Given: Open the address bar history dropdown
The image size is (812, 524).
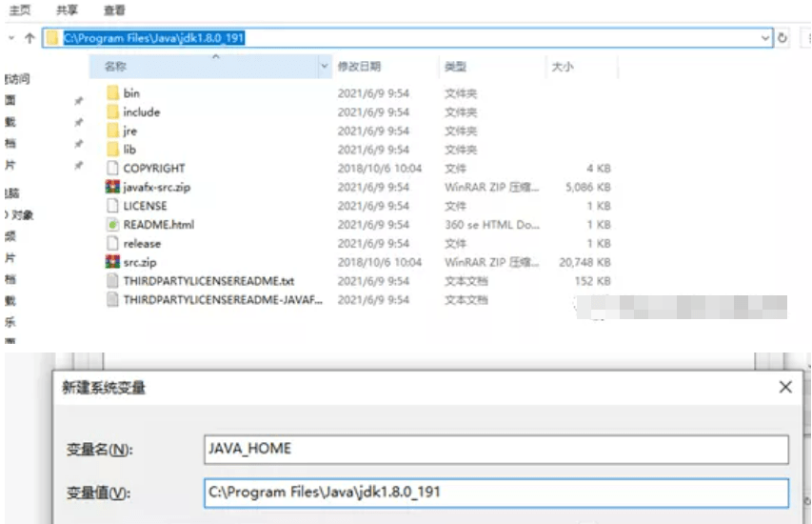Looking at the screenshot, I should (764, 38).
